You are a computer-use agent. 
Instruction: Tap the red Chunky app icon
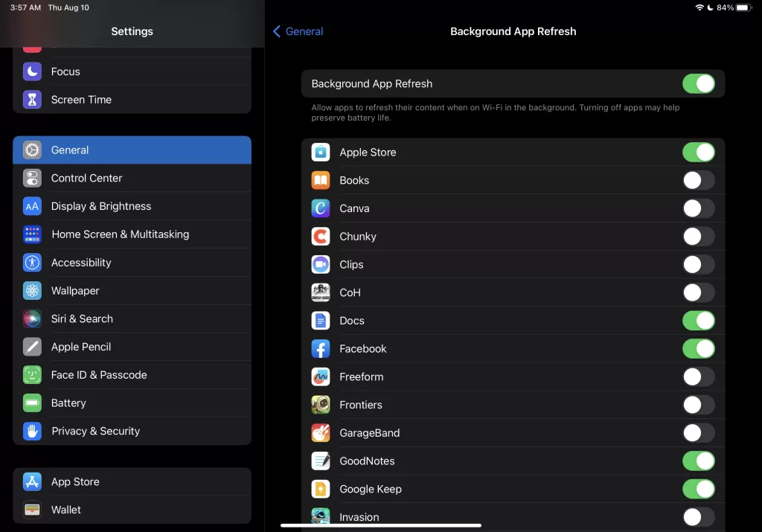[x=321, y=237]
